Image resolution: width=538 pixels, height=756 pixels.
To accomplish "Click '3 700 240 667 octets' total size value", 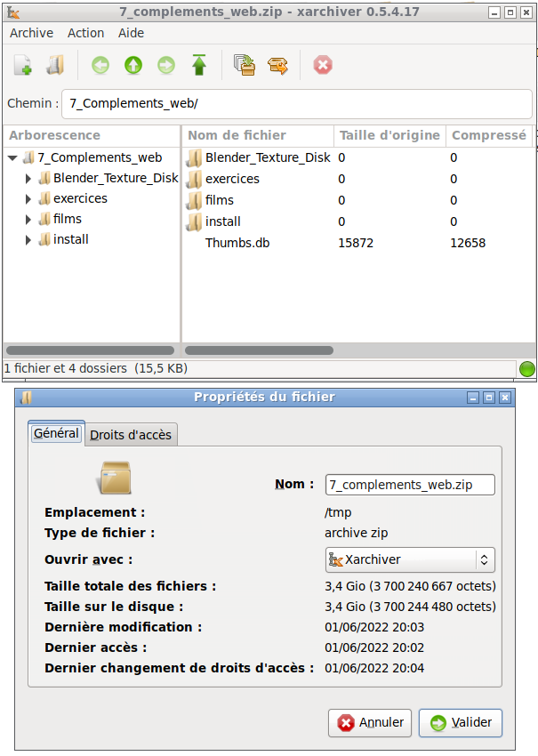I will click(x=432, y=586).
